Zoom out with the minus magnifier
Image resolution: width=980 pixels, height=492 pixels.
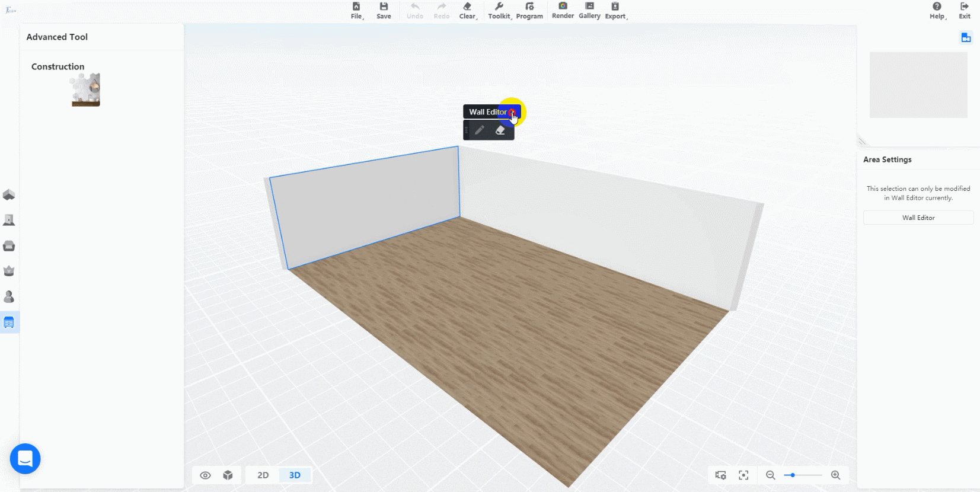click(771, 475)
